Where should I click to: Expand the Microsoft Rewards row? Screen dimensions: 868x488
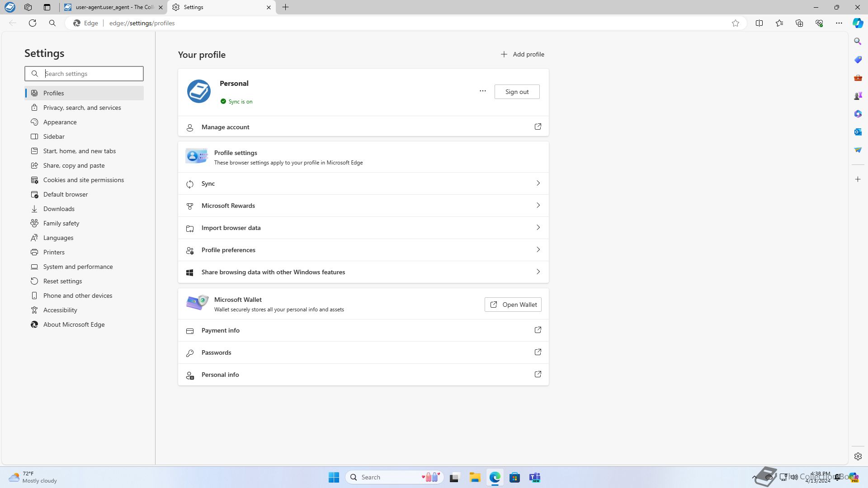[363, 206]
